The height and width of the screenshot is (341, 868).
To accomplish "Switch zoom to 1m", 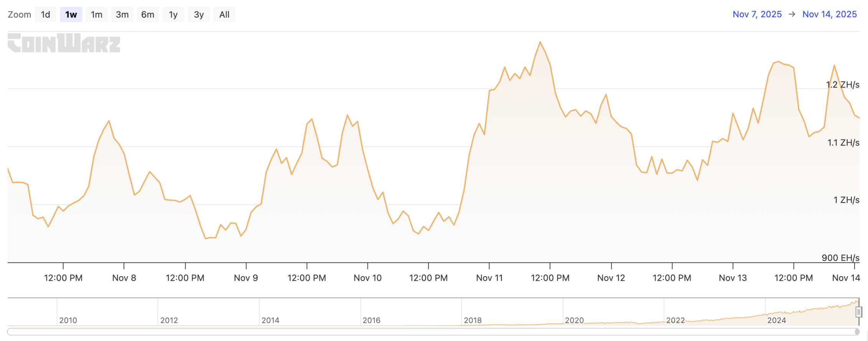I will coord(96,15).
